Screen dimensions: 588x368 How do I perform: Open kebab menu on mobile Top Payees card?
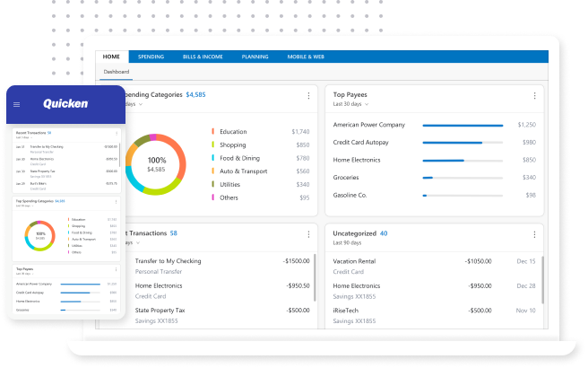[x=116, y=269]
